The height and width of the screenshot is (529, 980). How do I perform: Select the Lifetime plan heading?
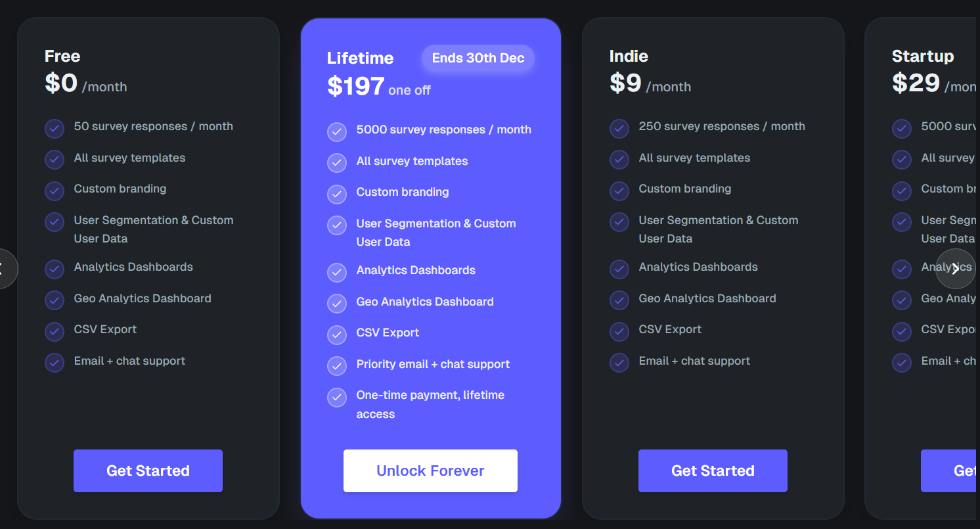click(x=360, y=58)
